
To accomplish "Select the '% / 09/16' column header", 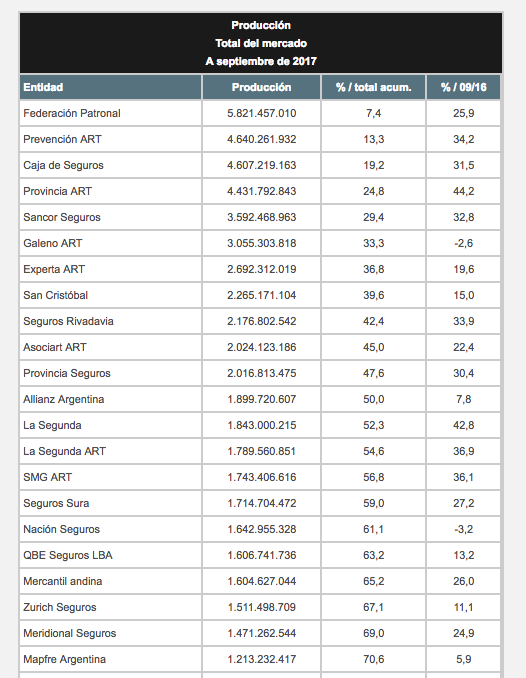I will [463, 87].
